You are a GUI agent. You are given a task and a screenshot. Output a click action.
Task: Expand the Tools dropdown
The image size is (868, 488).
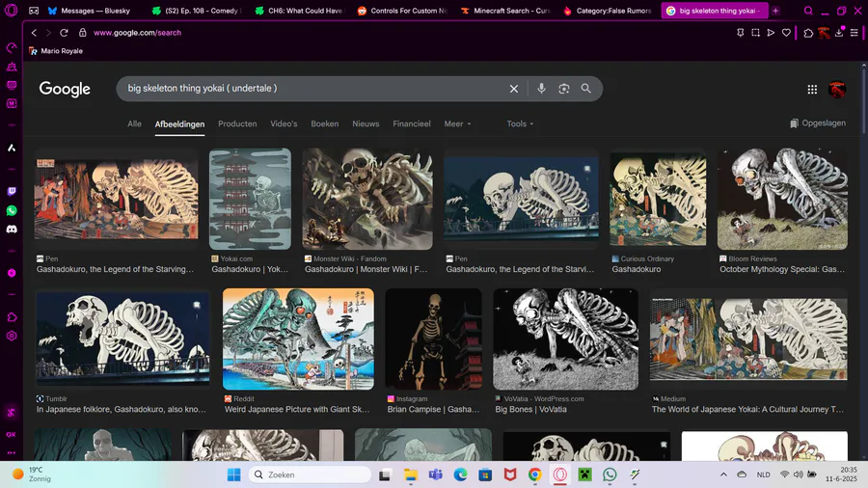click(x=520, y=124)
